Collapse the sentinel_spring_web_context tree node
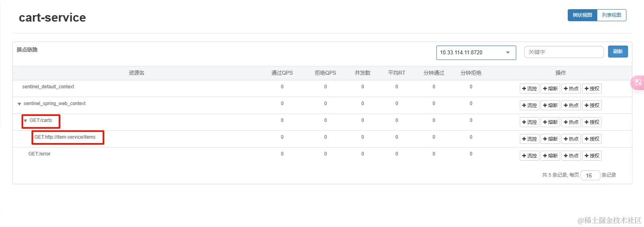Screen dimensions: 644x227 pos(19,104)
